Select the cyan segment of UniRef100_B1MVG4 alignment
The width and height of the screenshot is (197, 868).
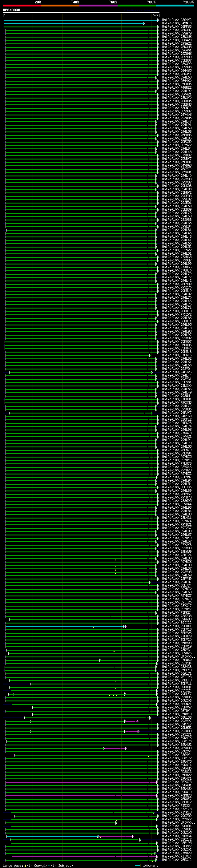[x=53, y=837]
